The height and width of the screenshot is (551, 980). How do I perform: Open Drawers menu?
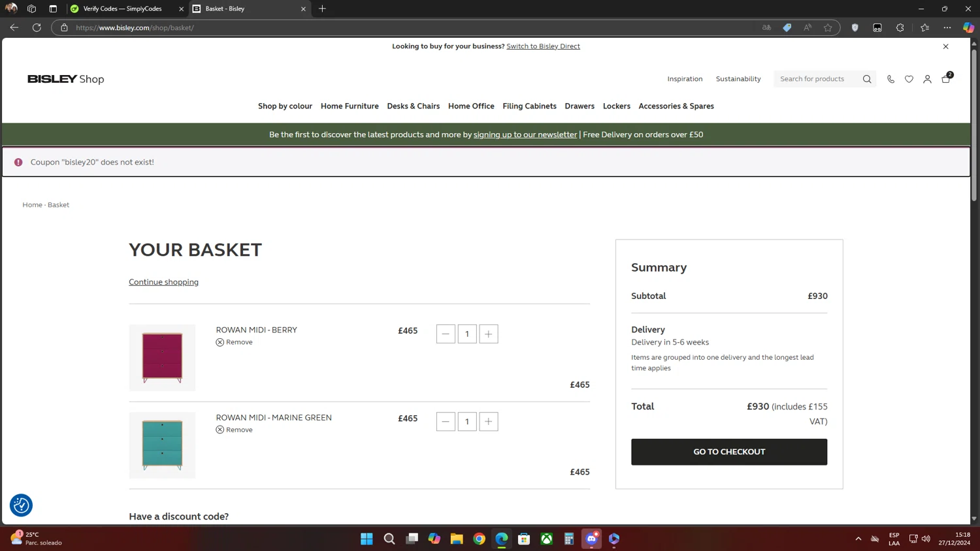(x=580, y=106)
